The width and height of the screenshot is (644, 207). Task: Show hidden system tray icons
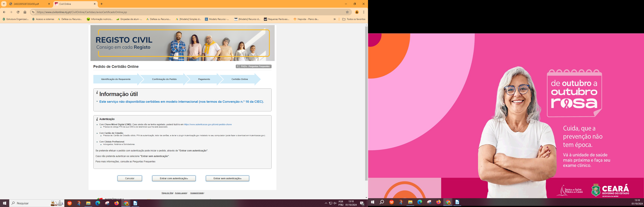coord(326,203)
